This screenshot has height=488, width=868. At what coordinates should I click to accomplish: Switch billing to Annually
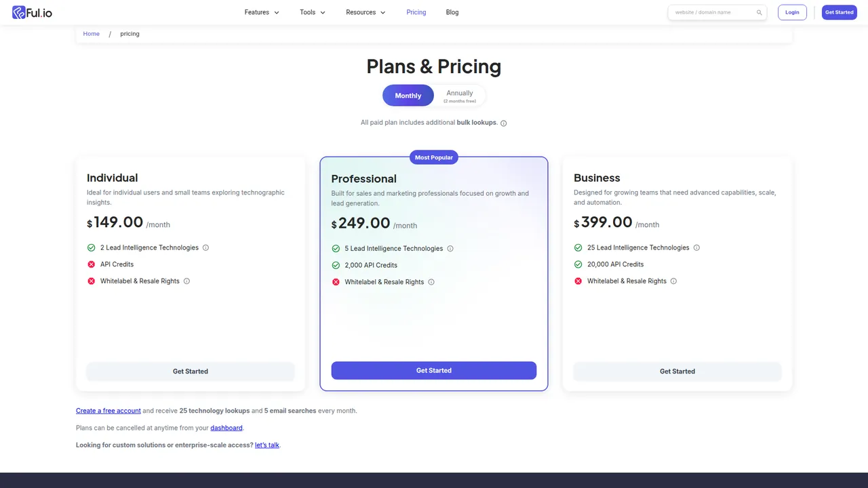tap(459, 95)
